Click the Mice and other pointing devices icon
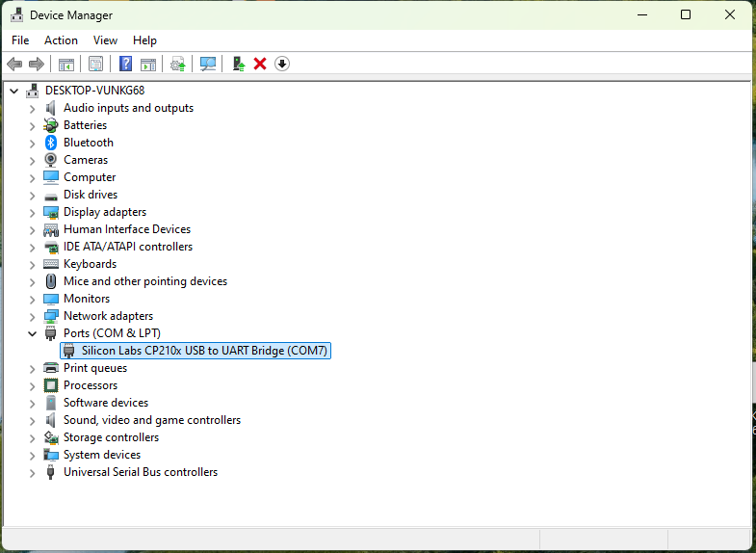756x553 pixels. pyautogui.click(x=51, y=281)
